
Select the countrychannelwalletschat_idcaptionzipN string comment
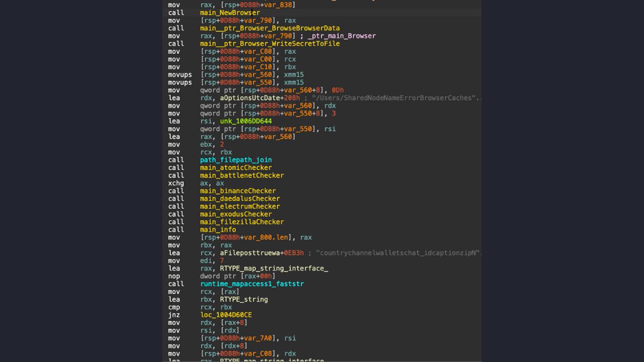398,253
